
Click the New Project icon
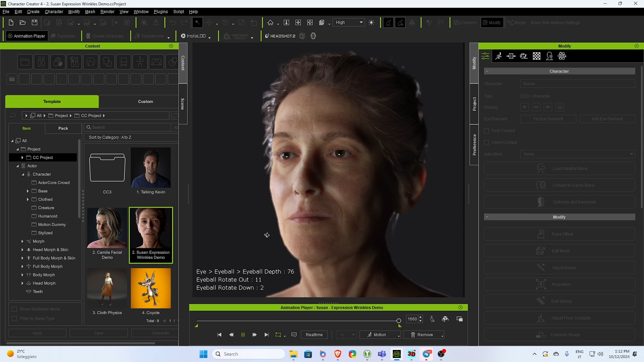click(x=11, y=22)
